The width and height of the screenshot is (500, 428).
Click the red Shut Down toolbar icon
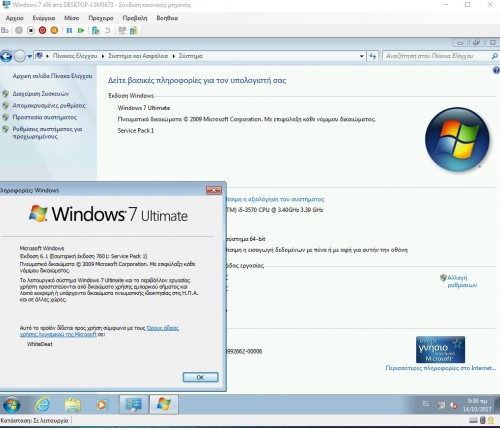42,31
